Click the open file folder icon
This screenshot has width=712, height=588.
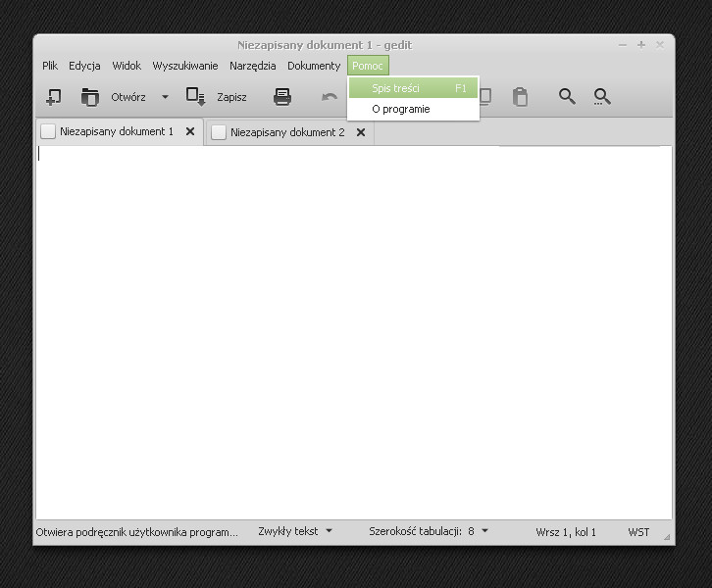coord(90,97)
